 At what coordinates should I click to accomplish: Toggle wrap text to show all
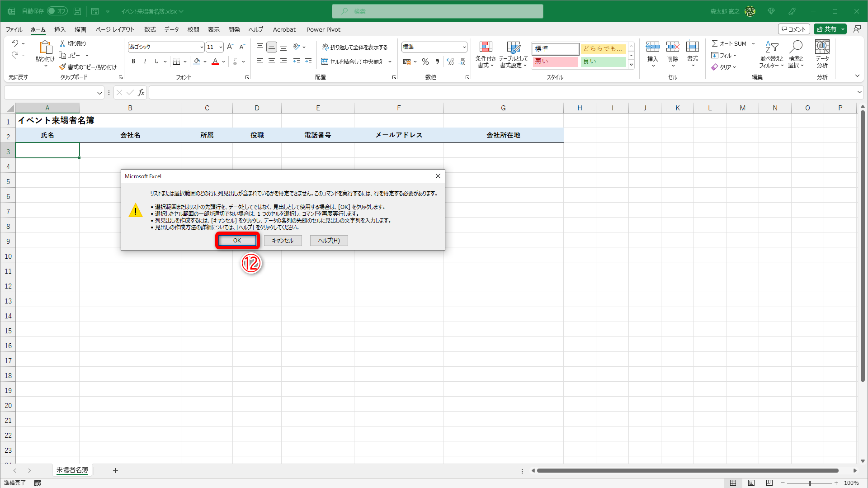[x=354, y=47]
